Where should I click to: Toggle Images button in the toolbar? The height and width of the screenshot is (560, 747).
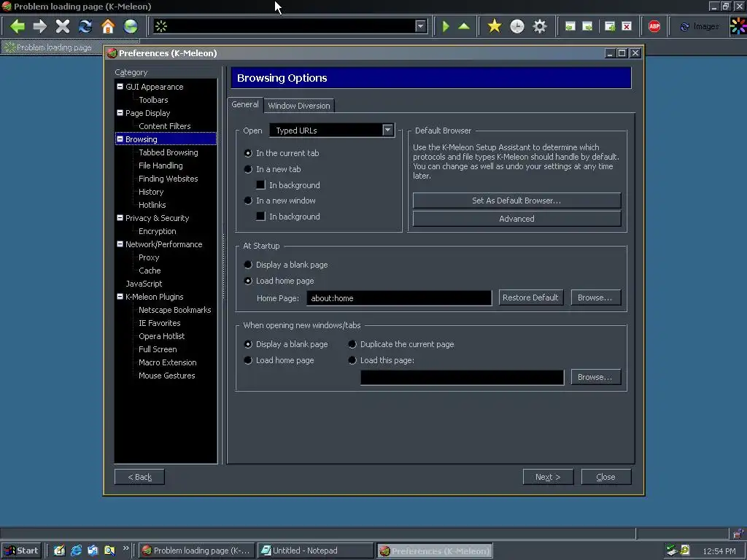tap(699, 27)
